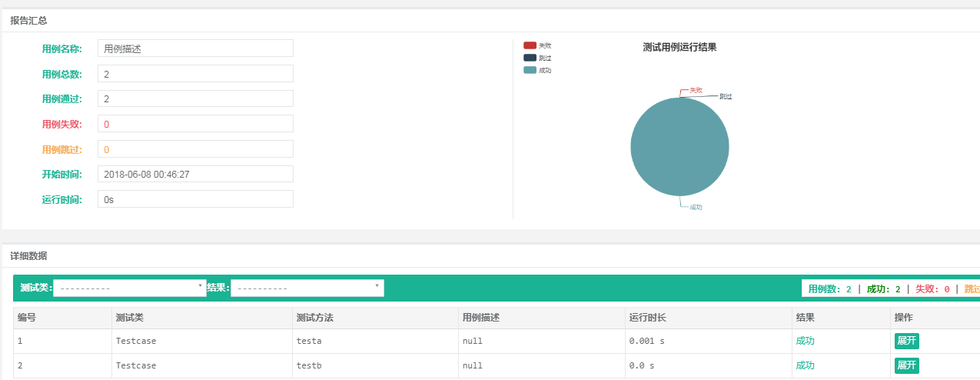Click the 用例跳过 value field
The width and height of the screenshot is (980, 380).
195,148
